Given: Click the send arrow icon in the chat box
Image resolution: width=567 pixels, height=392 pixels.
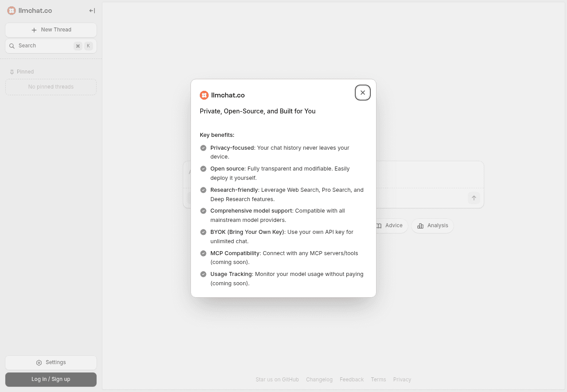Looking at the screenshot, I should 474,198.
